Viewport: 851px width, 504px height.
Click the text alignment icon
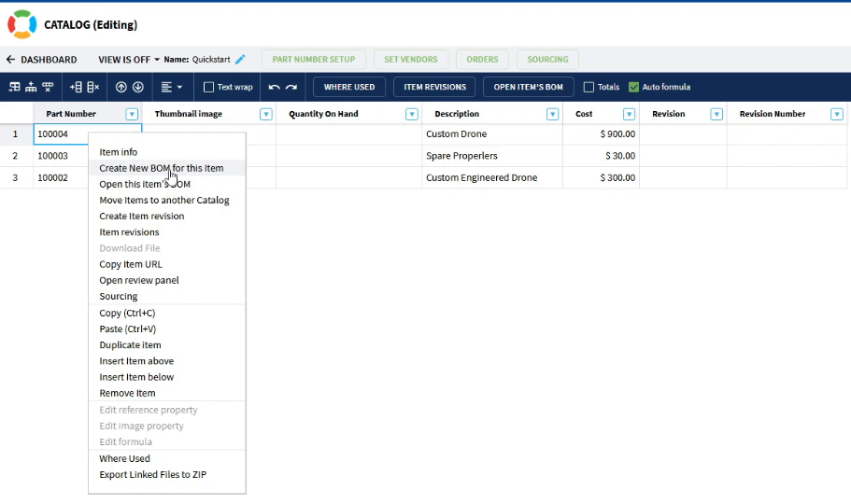[166, 87]
